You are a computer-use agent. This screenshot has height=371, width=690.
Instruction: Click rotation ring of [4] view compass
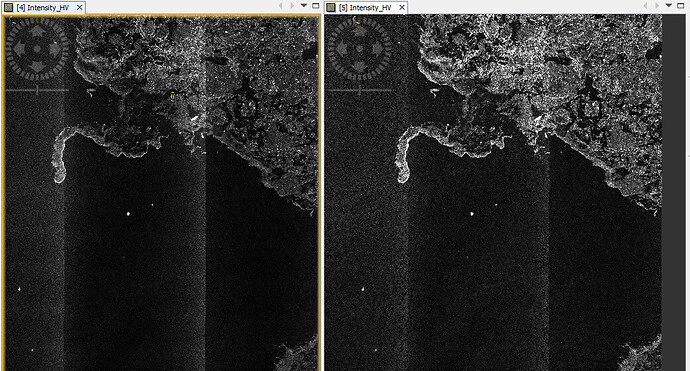point(37,20)
